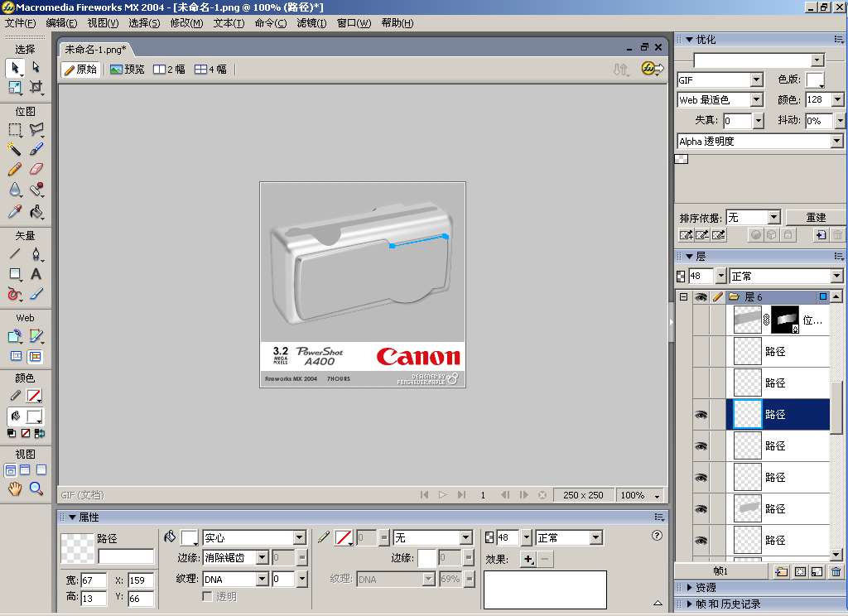Choose the Rectangle tool

tap(15, 274)
